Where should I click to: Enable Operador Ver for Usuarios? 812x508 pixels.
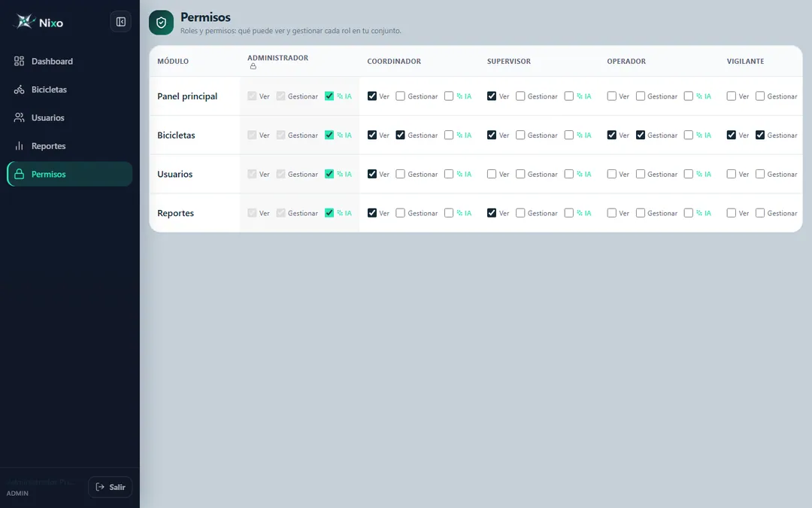611,174
